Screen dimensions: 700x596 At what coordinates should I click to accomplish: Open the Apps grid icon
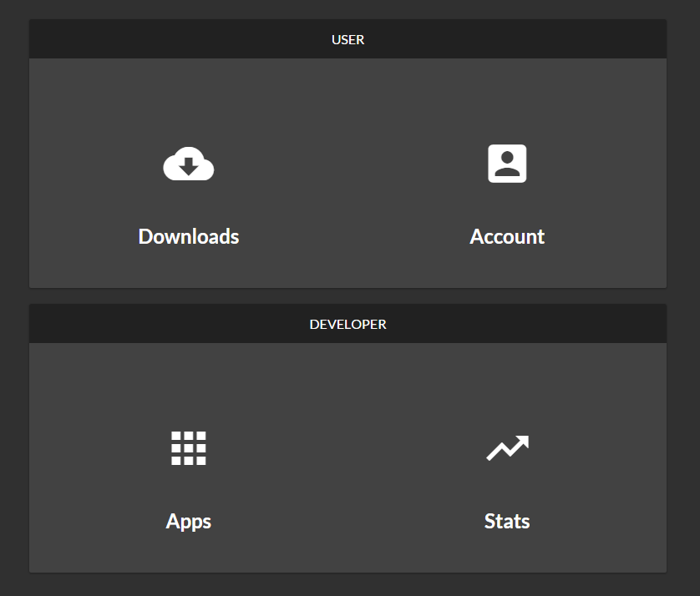click(189, 448)
